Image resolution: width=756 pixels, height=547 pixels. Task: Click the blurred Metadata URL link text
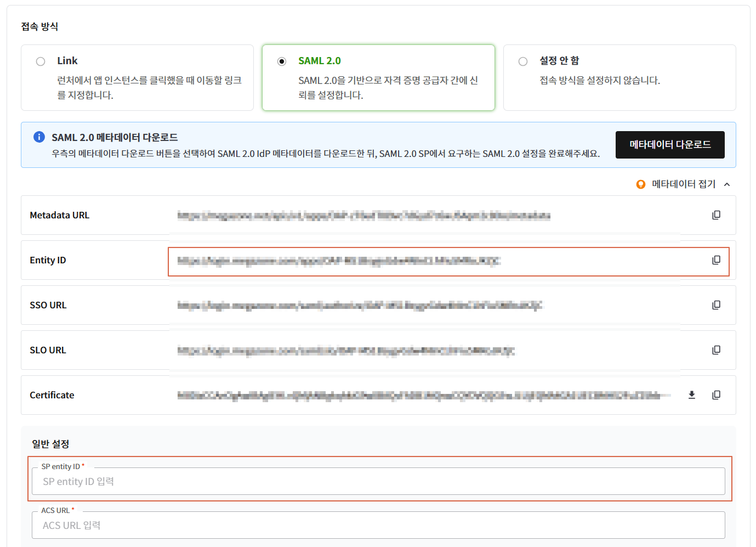click(x=363, y=216)
